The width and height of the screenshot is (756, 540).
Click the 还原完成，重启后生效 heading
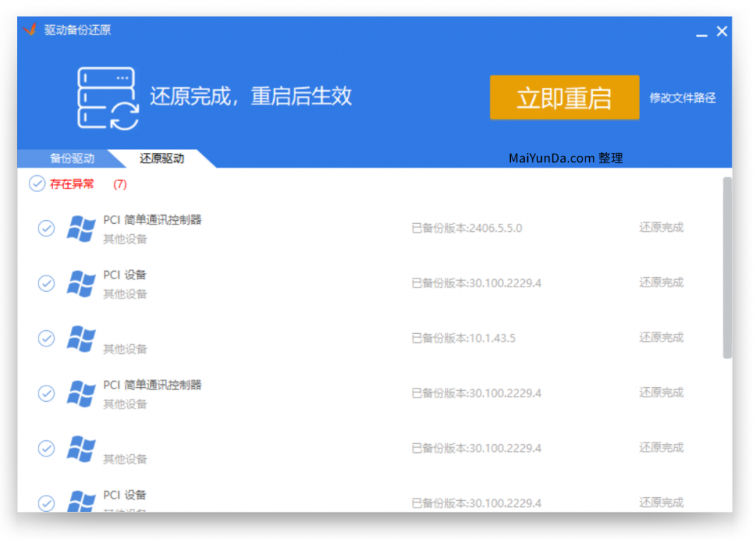(x=251, y=96)
